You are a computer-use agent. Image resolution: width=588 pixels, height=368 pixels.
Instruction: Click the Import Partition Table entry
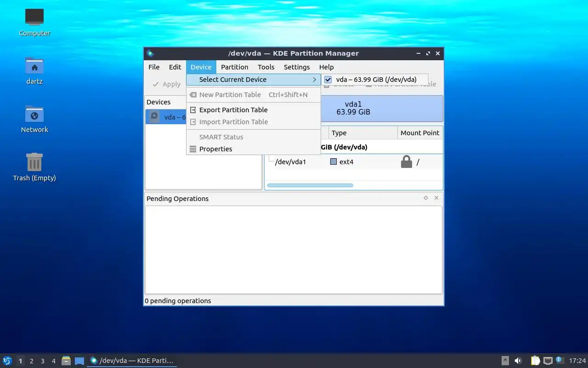point(253,122)
